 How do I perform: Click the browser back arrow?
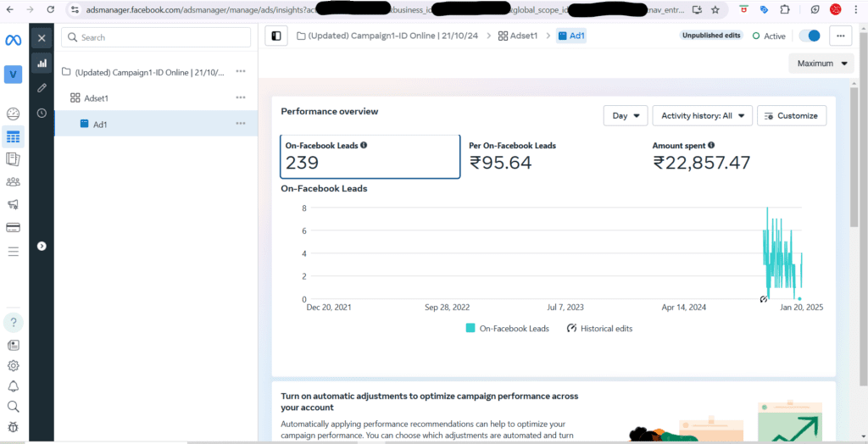pos(10,9)
